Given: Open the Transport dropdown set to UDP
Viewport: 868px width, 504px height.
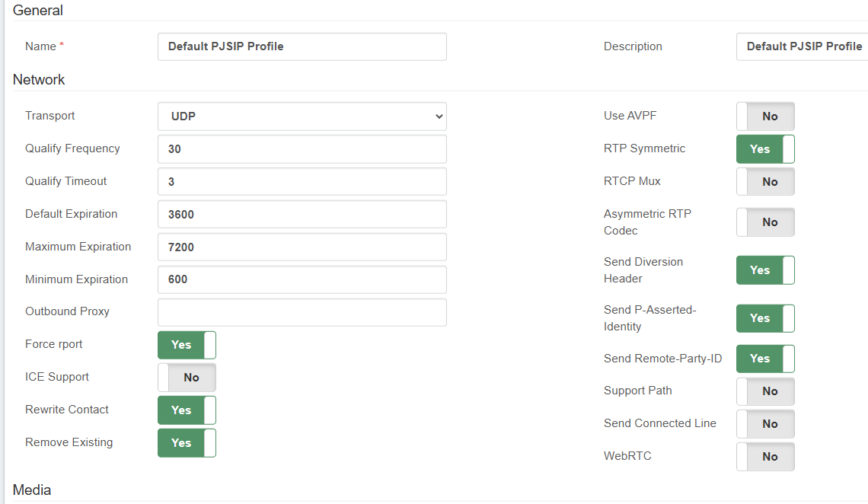Looking at the screenshot, I should coord(302,116).
